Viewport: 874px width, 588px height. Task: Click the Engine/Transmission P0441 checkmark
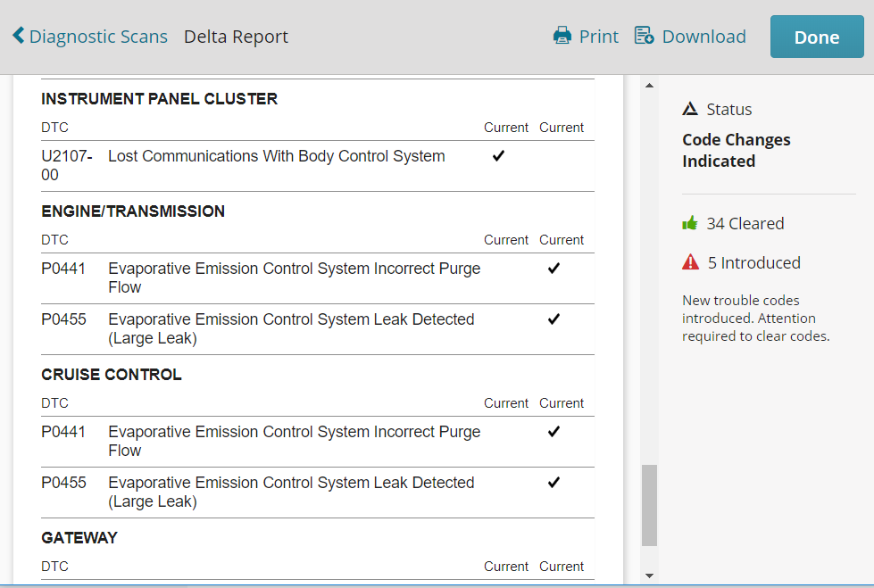pos(554,268)
